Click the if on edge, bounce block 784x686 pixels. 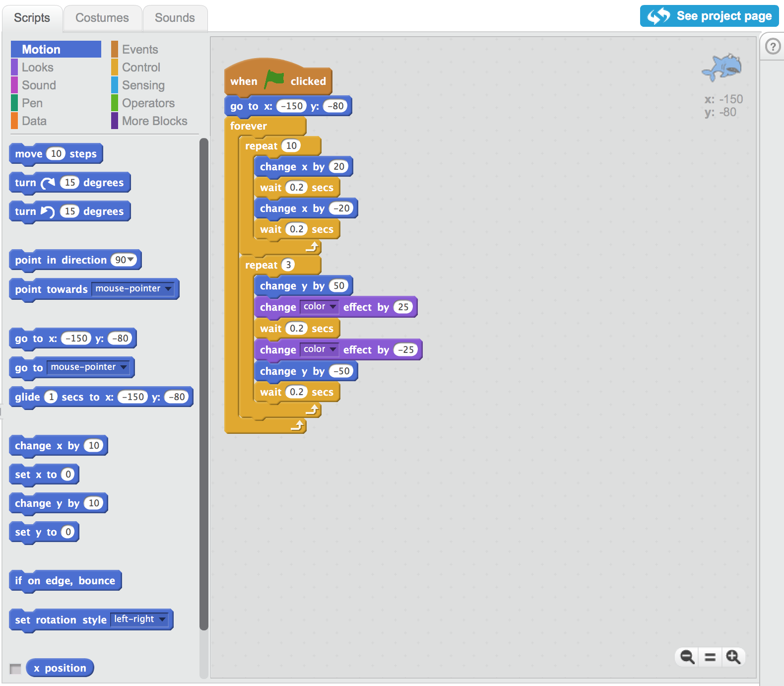65,581
